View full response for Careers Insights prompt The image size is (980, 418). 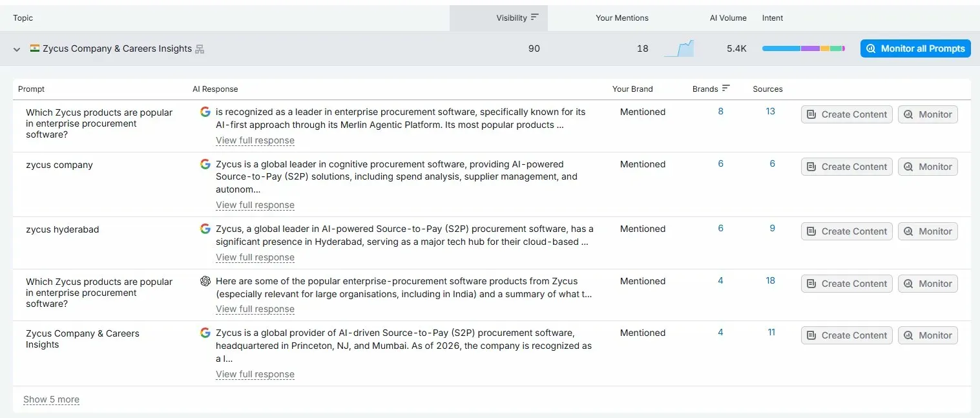[255, 374]
